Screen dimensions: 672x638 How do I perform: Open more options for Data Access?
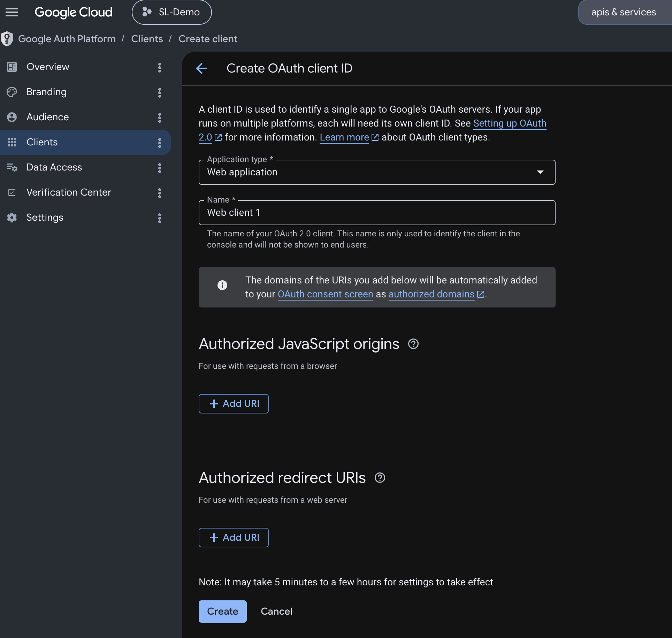[160, 168]
